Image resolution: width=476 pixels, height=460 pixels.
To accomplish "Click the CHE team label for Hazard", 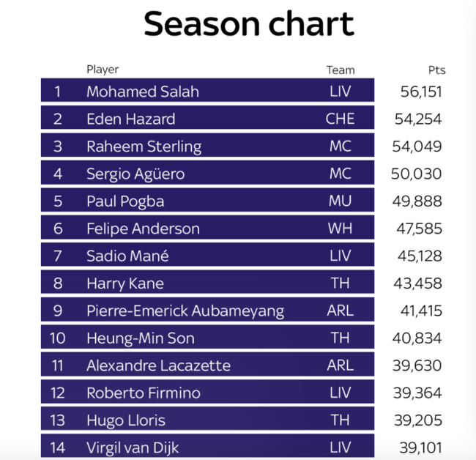I will click(x=341, y=119).
